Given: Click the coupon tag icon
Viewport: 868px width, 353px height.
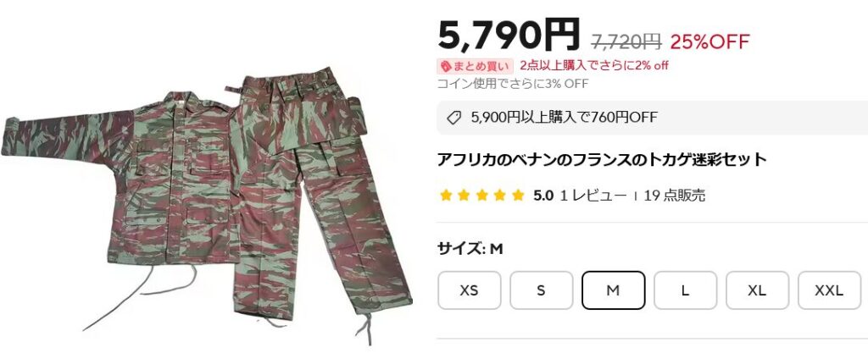Looking at the screenshot, I should coord(454,118).
